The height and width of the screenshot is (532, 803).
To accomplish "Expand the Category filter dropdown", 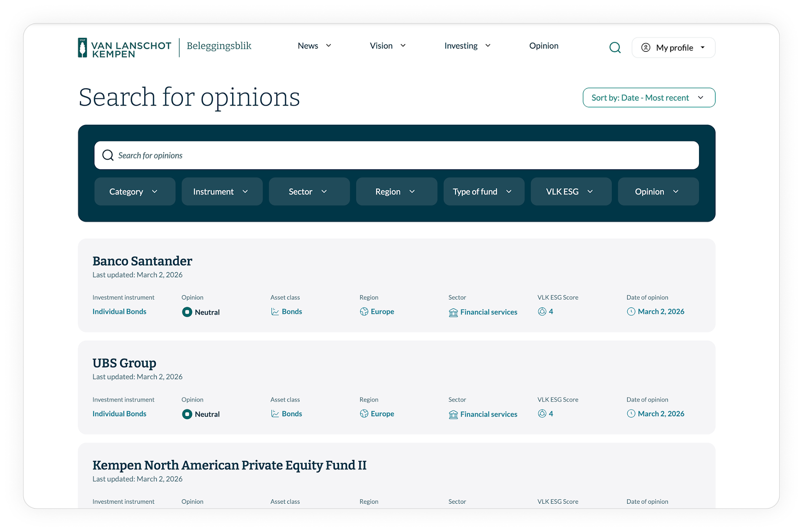I will tap(134, 192).
